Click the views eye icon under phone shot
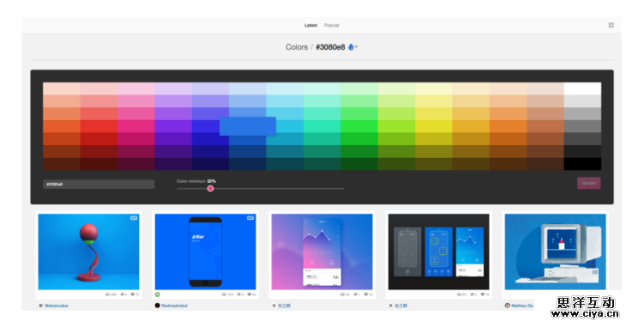 [224, 294]
